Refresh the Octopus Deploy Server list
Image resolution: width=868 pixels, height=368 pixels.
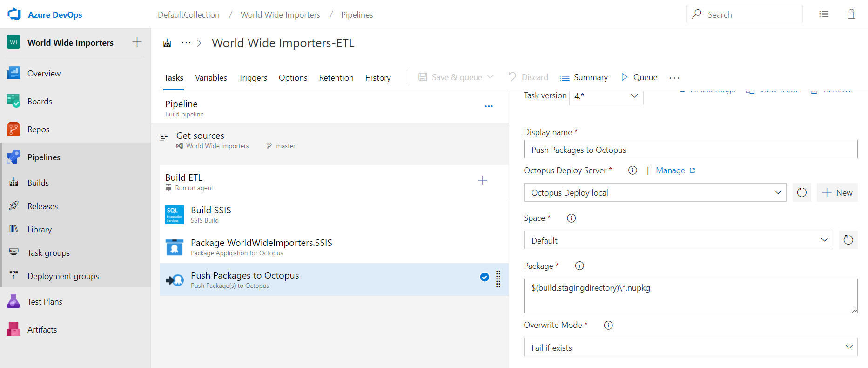point(801,193)
